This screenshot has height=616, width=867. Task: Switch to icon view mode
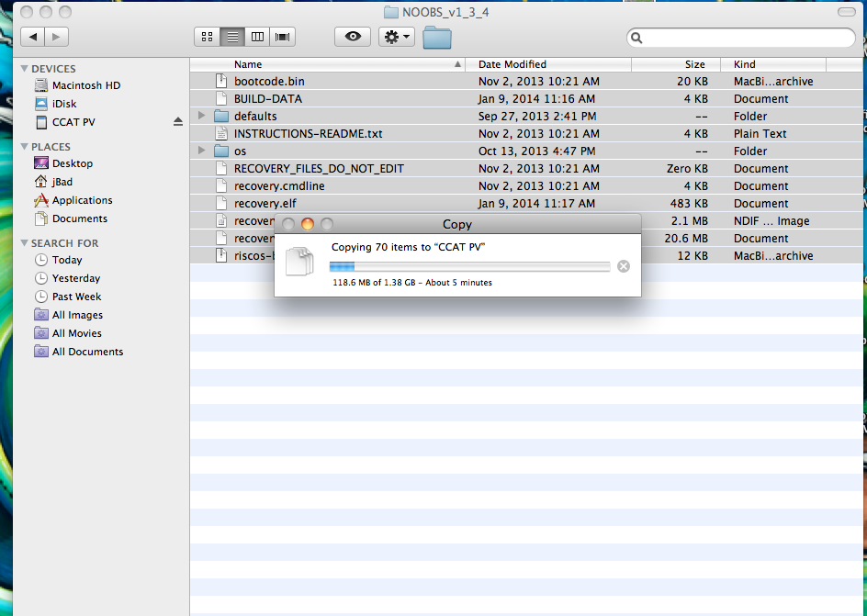click(207, 37)
